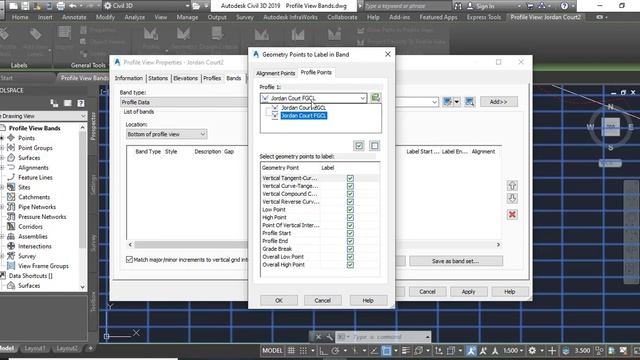Open the Annotate ribbon tab
640x360 pixels.
pyautogui.click(x=74, y=17)
